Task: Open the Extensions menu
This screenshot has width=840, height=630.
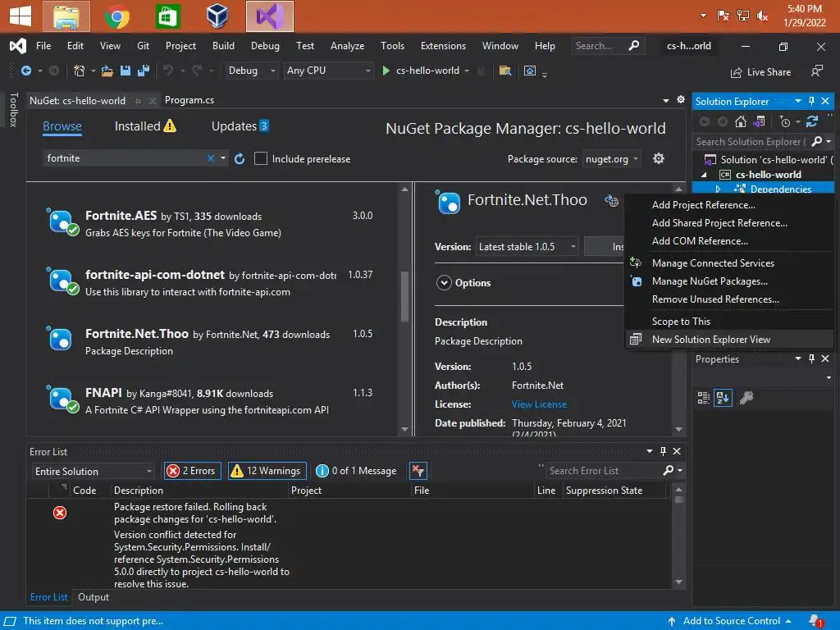Action: coord(443,46)
